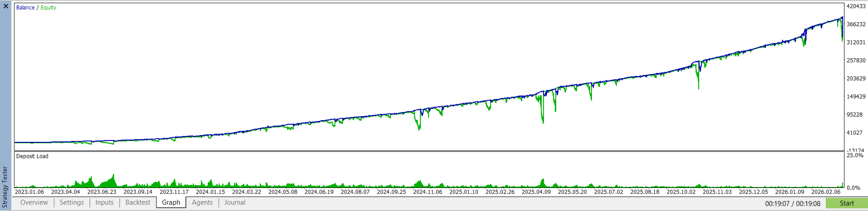Viewport: 868px width, 211px height.
Task: Switch to the Settings tab
Action: point(72,202)
